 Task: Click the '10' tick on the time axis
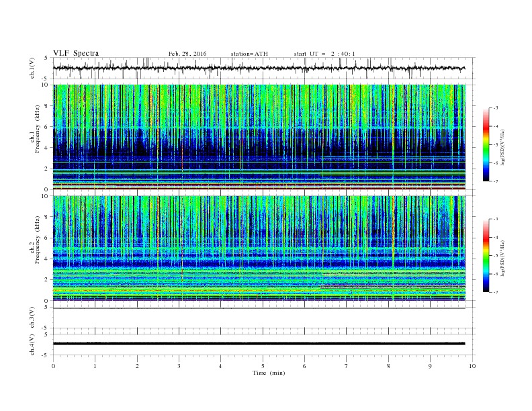pyautogui.click(x=472, y=366)
